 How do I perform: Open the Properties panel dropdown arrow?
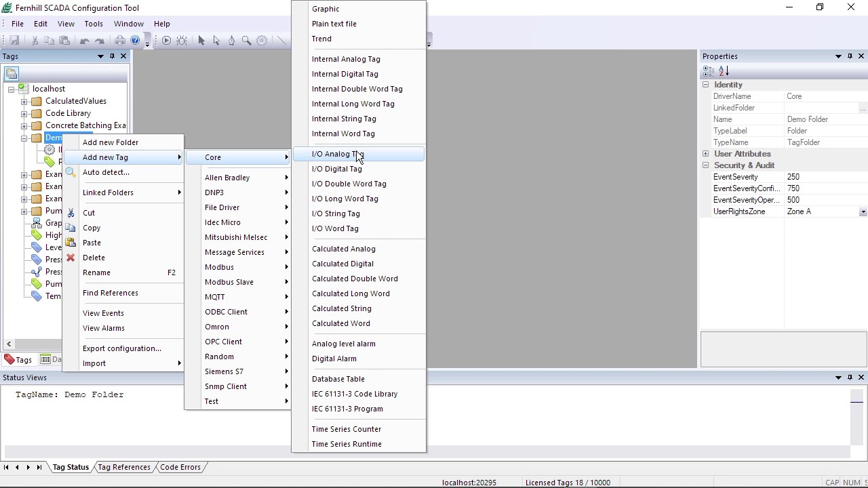pyautogui.click(x=838, y=56)
